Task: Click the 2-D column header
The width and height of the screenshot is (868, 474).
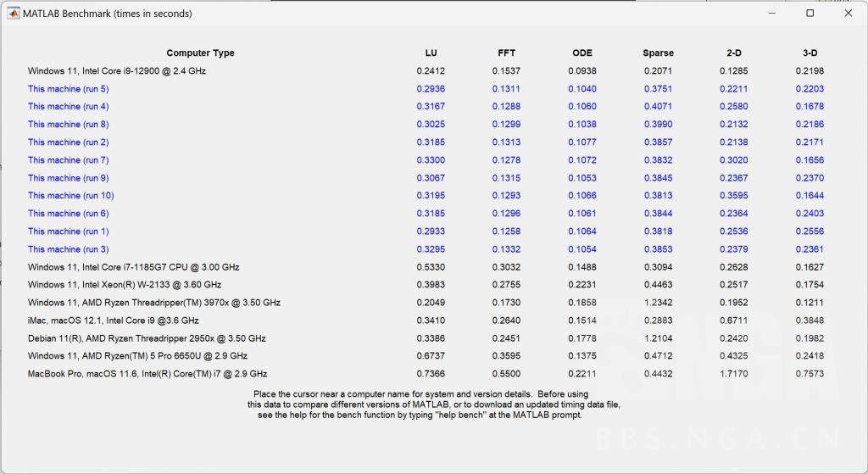Action: (x=734, y=53)
